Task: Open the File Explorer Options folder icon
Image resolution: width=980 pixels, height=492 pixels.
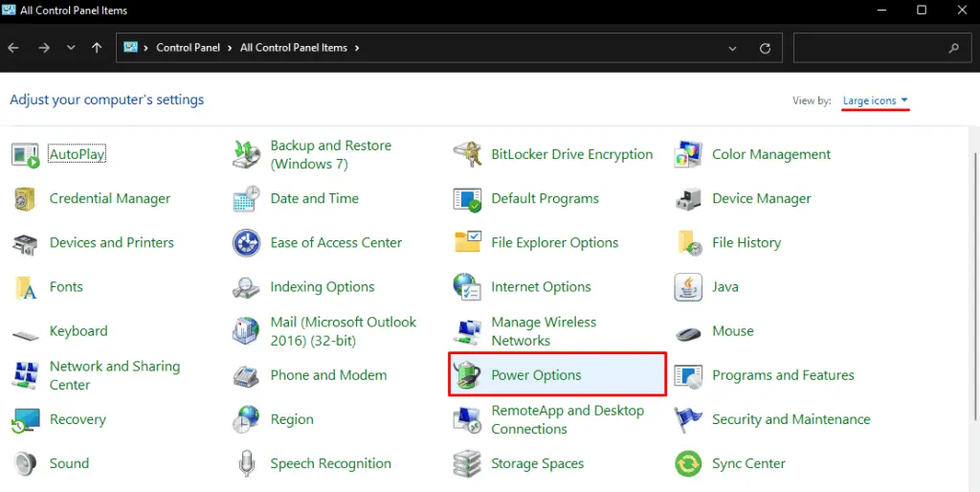Action: tap(467, 242)
